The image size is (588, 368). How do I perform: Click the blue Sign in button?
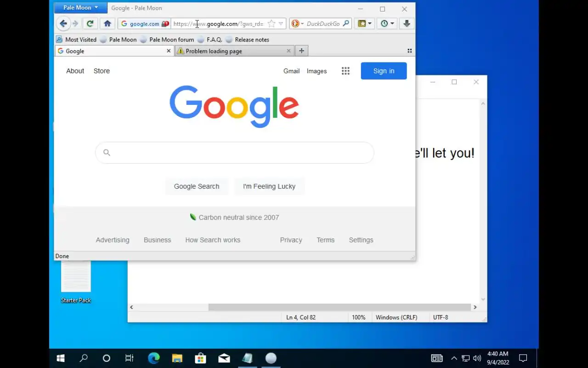[x=384, y=71]
